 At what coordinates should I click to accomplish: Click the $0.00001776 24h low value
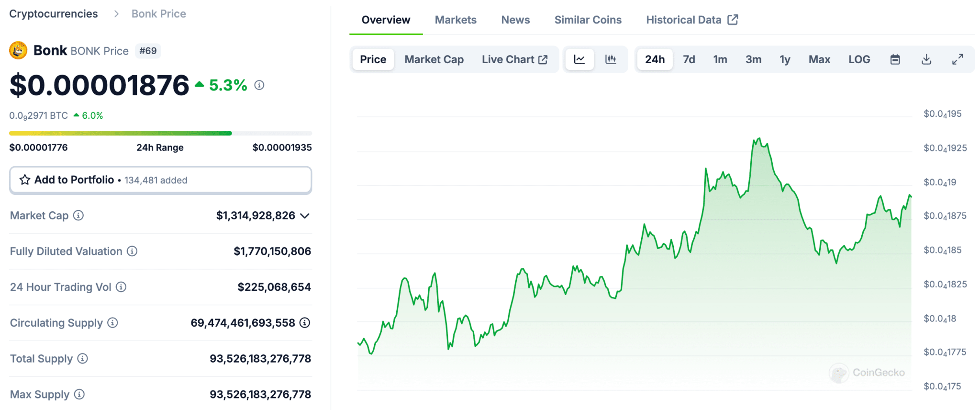pyautogui.click(x=39, y=148)
